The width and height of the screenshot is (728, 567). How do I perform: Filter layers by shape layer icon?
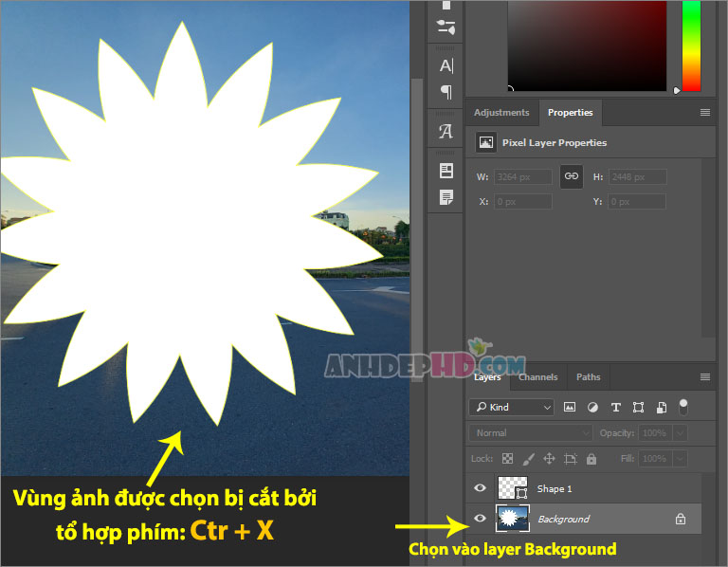point(638,408)
